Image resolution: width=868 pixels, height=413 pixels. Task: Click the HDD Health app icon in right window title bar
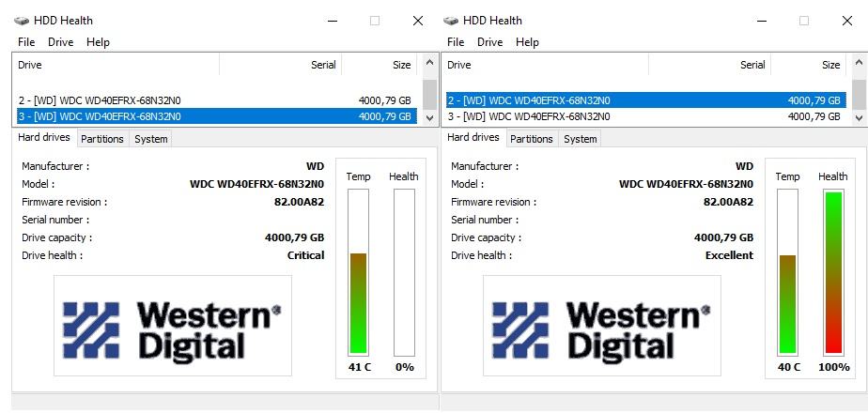click(x=451, y=21)
